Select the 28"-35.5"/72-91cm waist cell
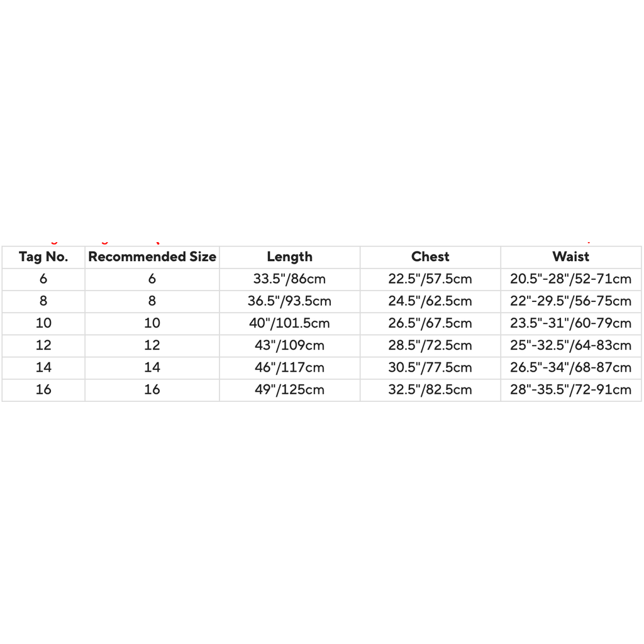Viewport: 644px width, 644px height. pos(570,390)
